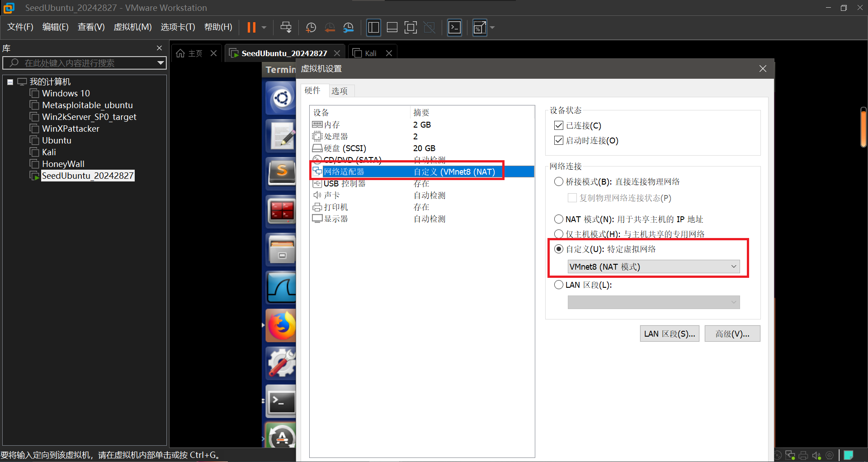This screenshot has height=462, width=868.
Task: Select Metasploitable_ubuntu in the library
Action: tap(87, 105)
